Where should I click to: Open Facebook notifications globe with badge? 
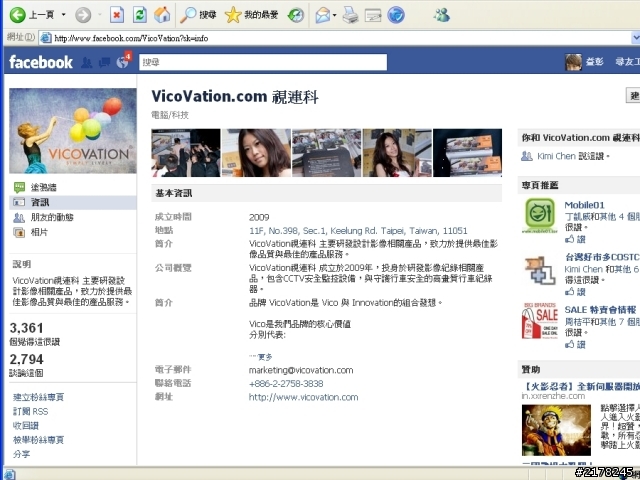[x=123, y=61]
